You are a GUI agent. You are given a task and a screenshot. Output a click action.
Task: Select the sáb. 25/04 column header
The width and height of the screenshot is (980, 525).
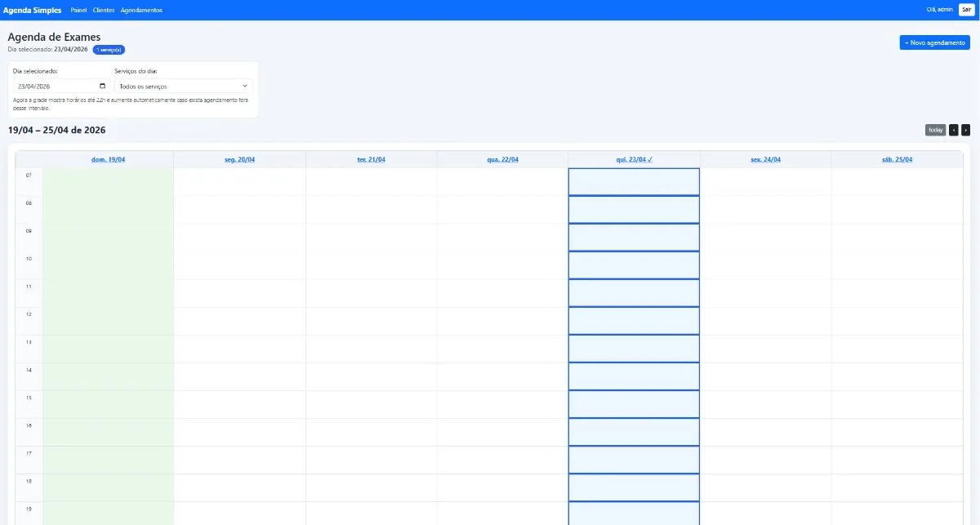tap(896, 158)
